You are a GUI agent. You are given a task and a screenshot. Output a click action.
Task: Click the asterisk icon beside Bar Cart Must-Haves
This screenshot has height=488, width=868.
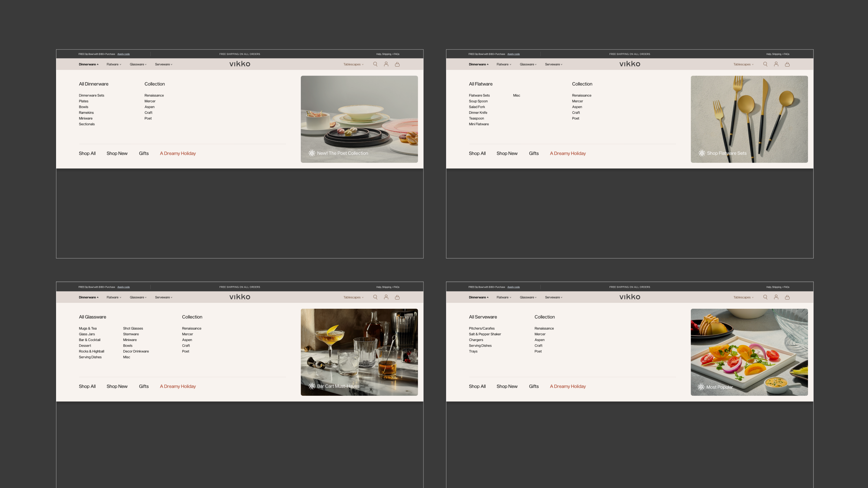coord(312,386)
